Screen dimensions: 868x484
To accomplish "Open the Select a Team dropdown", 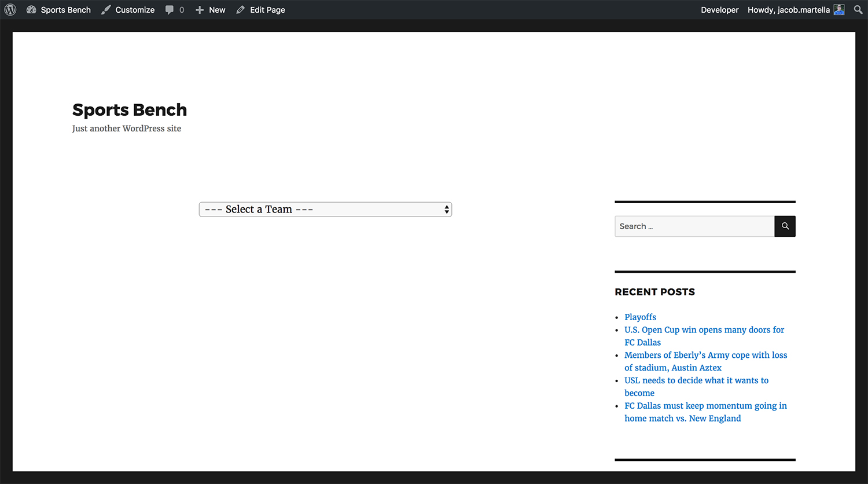I will [325, 210].
